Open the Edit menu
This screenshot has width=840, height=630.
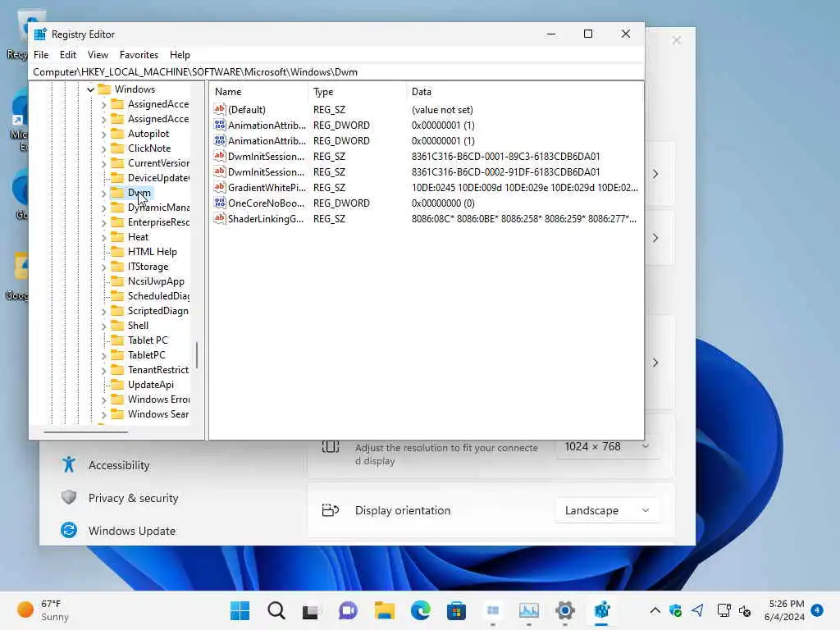[x=68, y=55]
